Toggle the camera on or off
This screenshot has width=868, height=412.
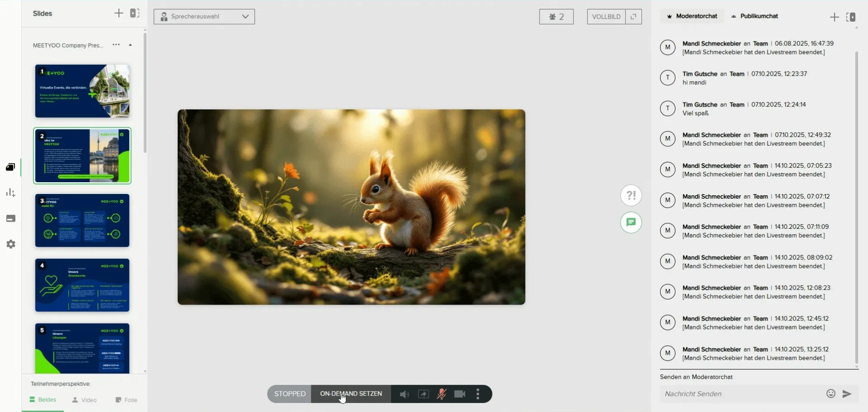pos(460,394)
